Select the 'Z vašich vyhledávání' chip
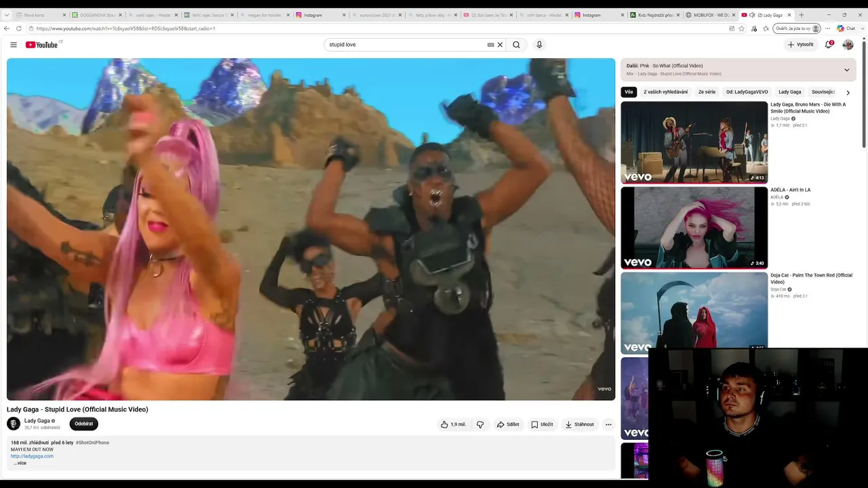The image size is (868, 488). [x=665, y=92]
